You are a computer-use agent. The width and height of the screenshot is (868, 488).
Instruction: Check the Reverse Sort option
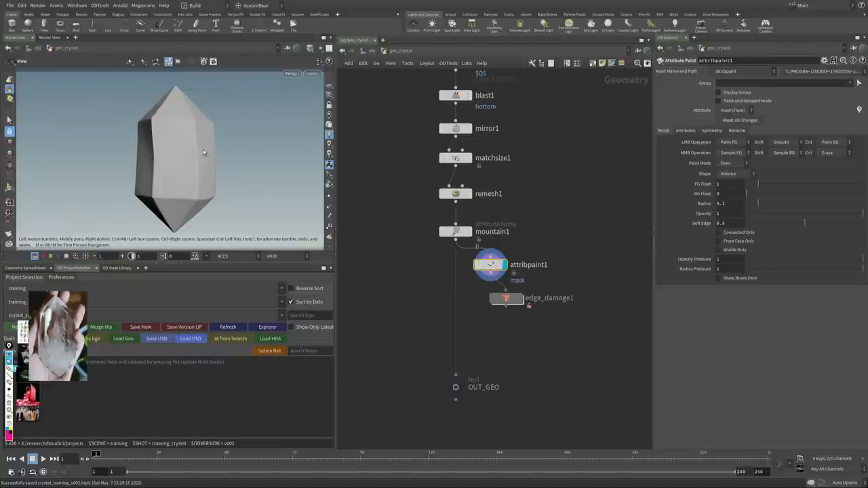[291, 288]
